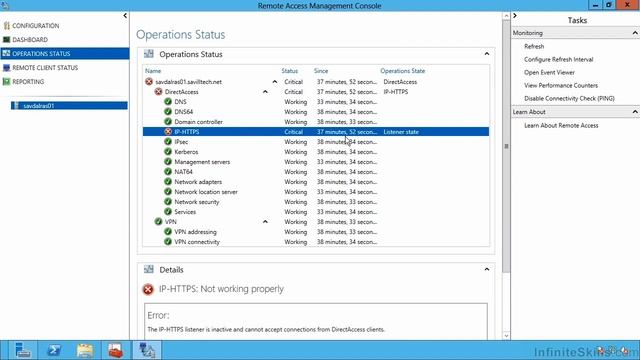This screenshot has width=640, height=360.
Task: Click green check beside VPN addressing
Action: tap(168, 231)
